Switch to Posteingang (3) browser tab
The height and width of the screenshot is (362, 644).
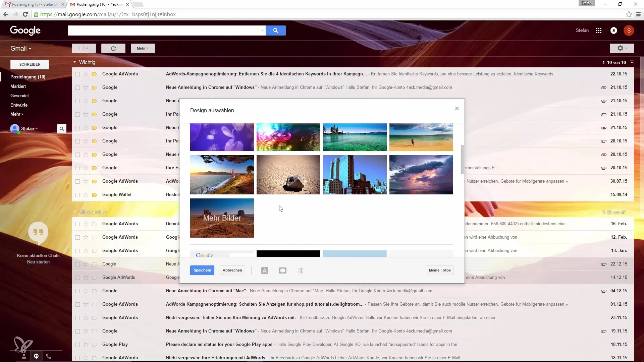click(x=34, y=4)
